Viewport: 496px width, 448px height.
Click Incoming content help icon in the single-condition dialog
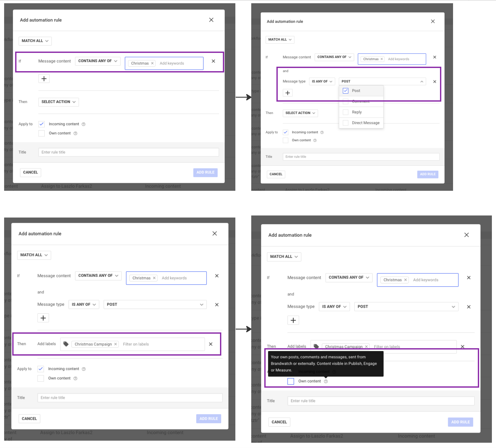pos(84,124)
